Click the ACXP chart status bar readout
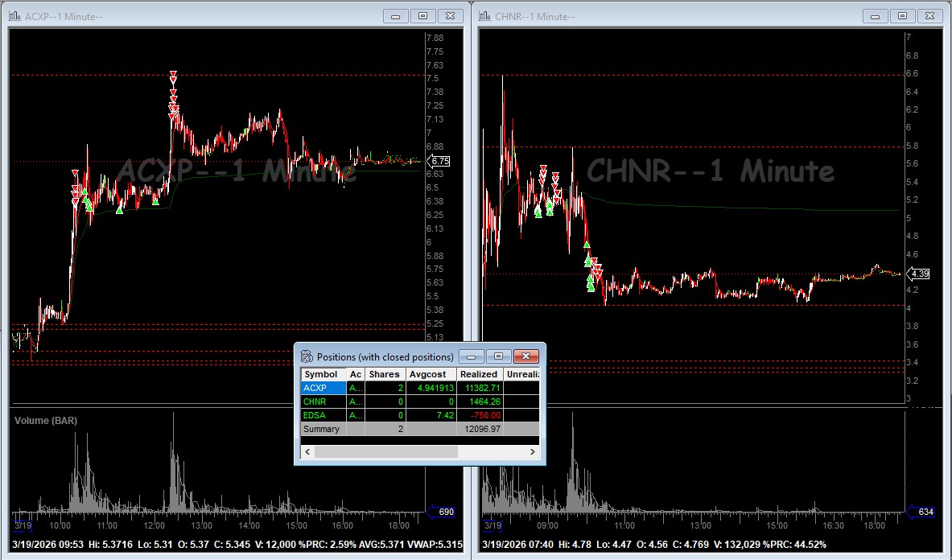 (x=237, y=544)
